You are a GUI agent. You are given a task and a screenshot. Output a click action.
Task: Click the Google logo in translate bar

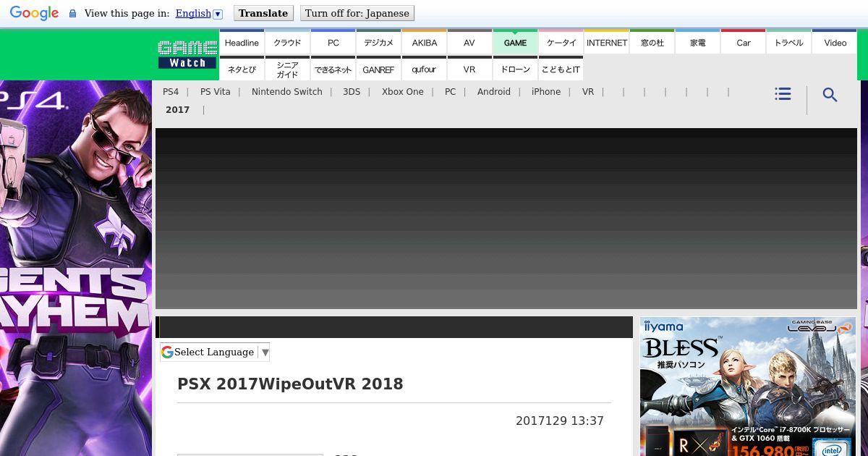pos(34,13)
